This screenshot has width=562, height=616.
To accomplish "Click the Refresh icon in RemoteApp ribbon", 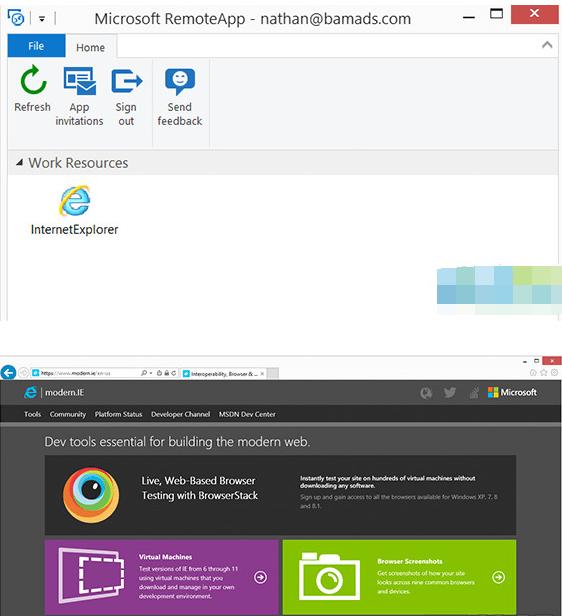I will (x=33, y=81).
